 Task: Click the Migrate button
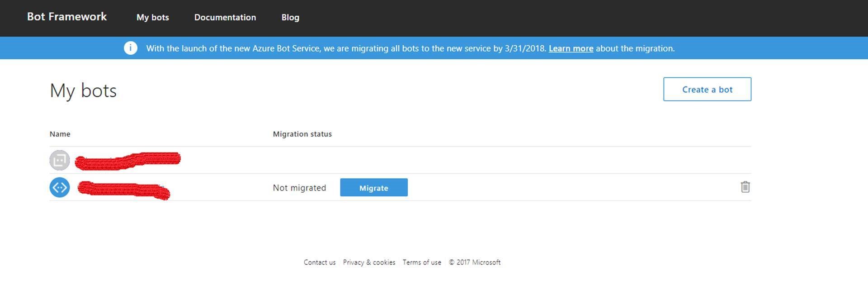(374, 187)
